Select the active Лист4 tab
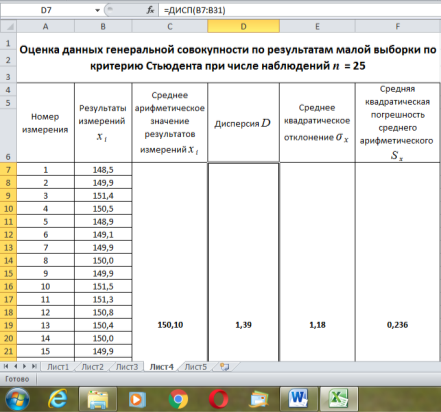Image resolution: width=441 pixels, height=412 pixels. [x=162, y=367]
